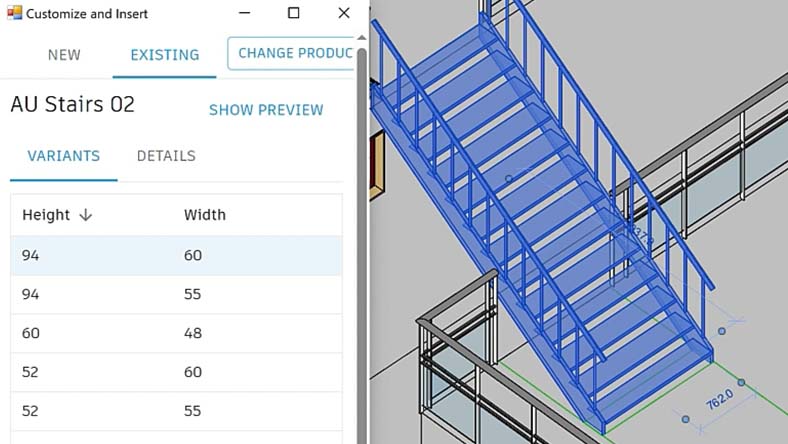Screen dimensions: 788x444
Task: Click the Height sort arrow icon
Action: [86, 215]
